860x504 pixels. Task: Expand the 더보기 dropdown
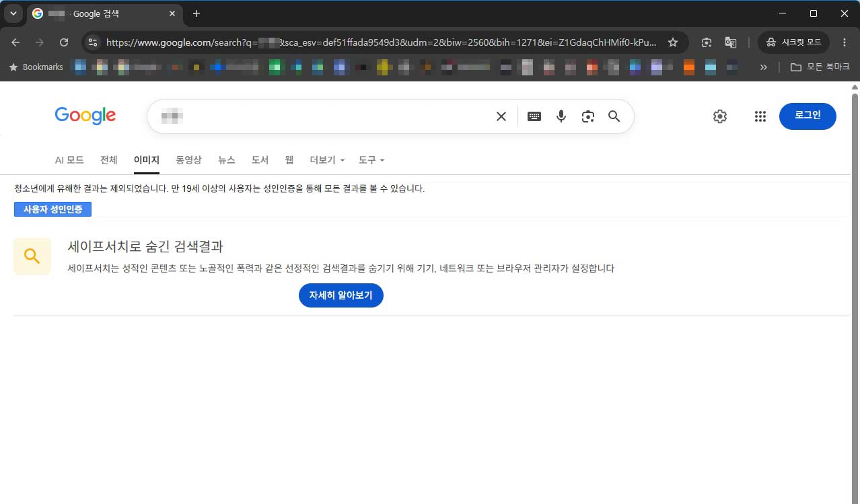click(x=327, y=160)
